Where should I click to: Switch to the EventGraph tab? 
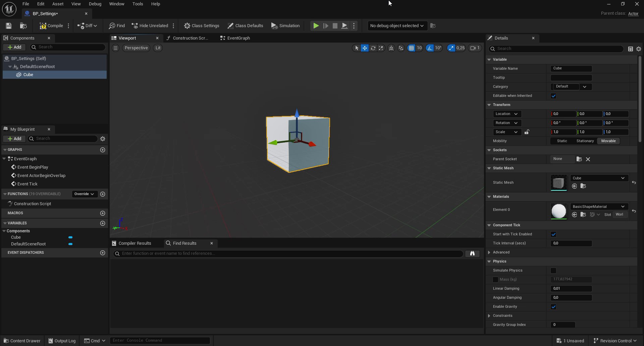[235, 38]
